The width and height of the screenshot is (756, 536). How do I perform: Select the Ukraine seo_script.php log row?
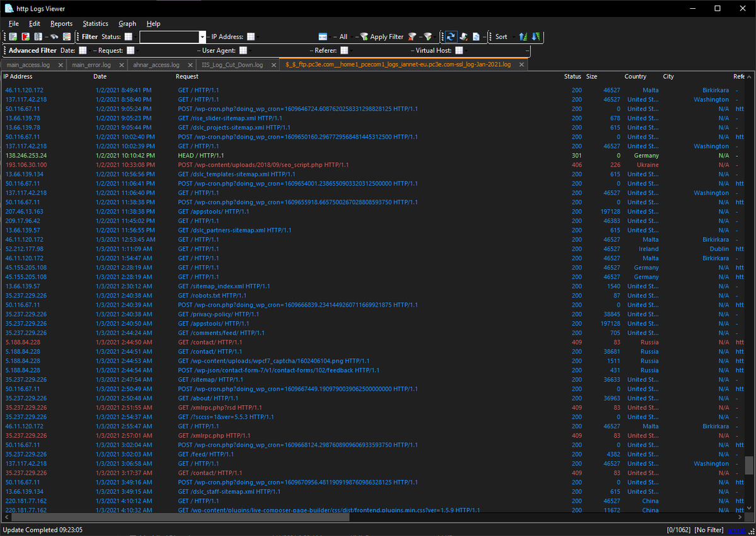click(372, 164)
